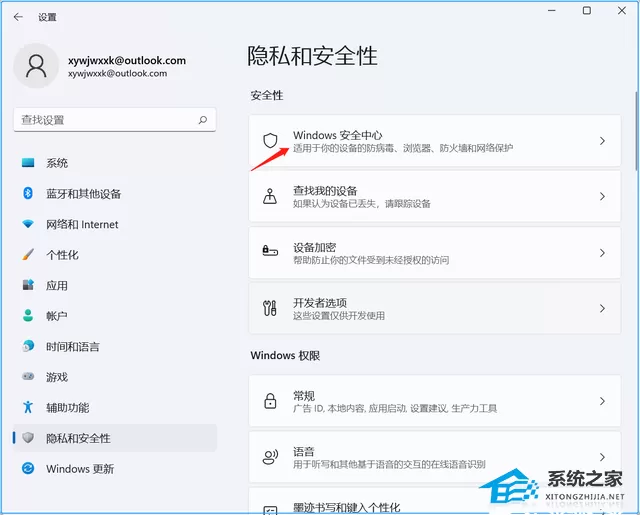
Task: Expand 设备加密 chevron arrow
Action: (x=602, y=253)
